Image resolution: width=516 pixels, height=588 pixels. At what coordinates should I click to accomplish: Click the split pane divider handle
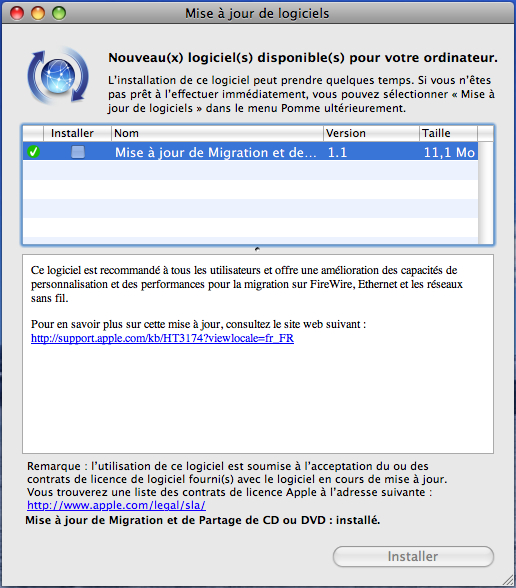257,249
